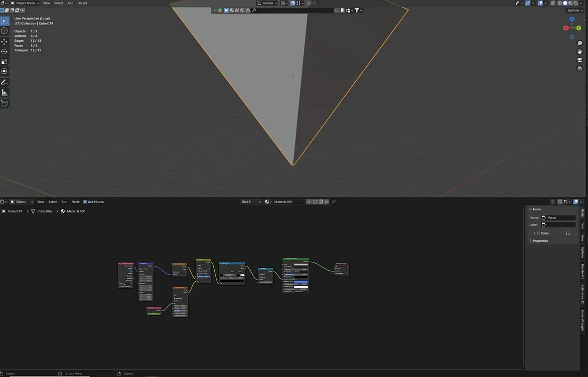Select the Scale tool
Image resolution: width=588 pixels, height=377 pixels.
tap(4, 61)
